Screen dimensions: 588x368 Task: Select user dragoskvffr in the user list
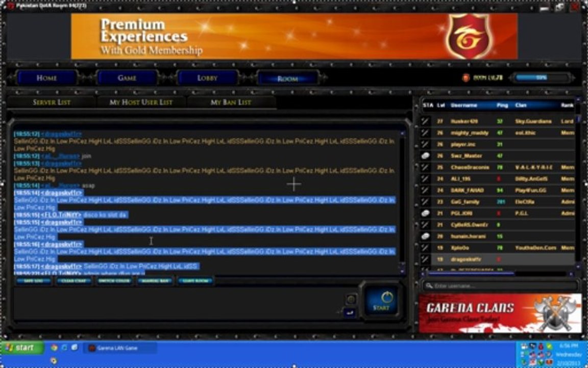click(502, 260)
